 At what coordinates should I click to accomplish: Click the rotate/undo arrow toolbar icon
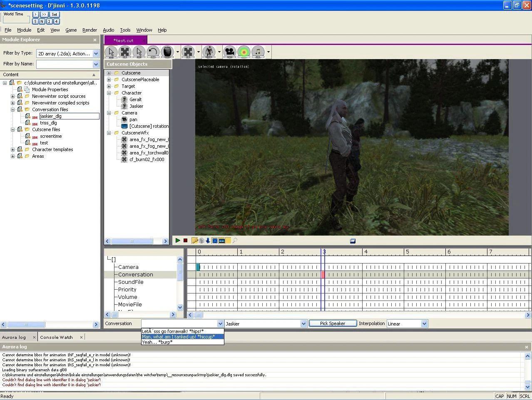[153, 52]
